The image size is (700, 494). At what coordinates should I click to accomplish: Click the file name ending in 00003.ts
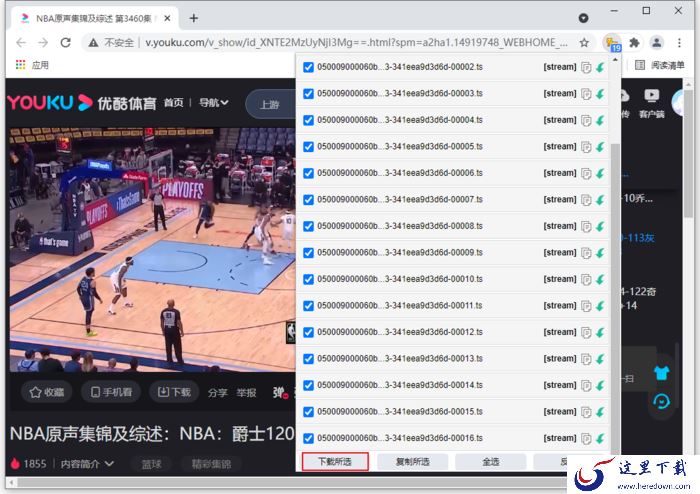point(400,94)
